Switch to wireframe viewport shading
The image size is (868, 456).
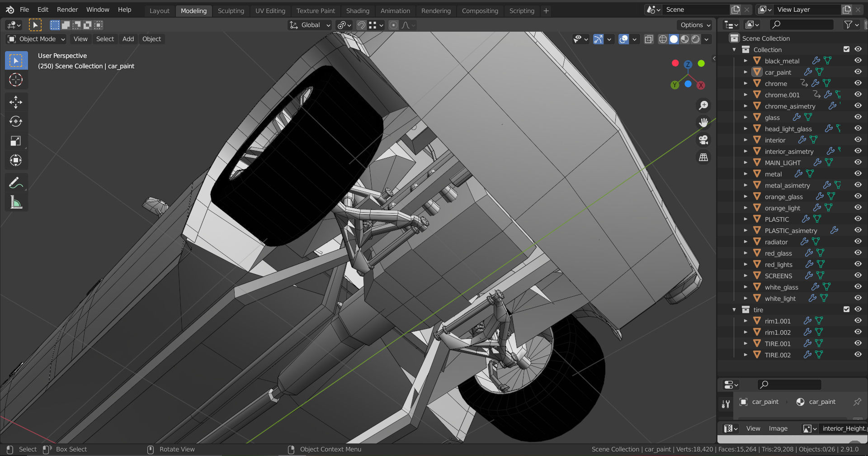(663, 39)
